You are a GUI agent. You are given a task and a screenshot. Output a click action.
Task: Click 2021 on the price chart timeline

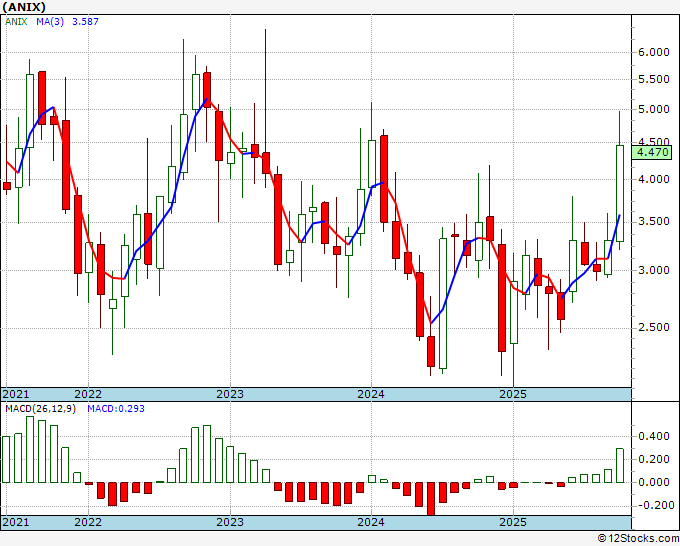(x=16, y=394)
